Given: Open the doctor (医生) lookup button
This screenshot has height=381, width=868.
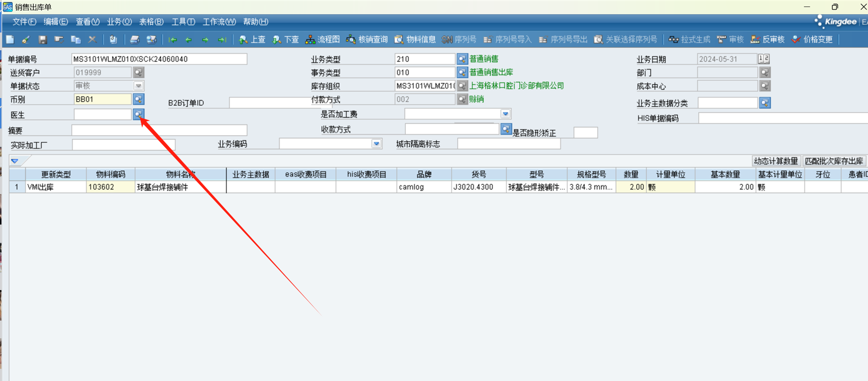Looking at the screenshot, I should [138, 114].
